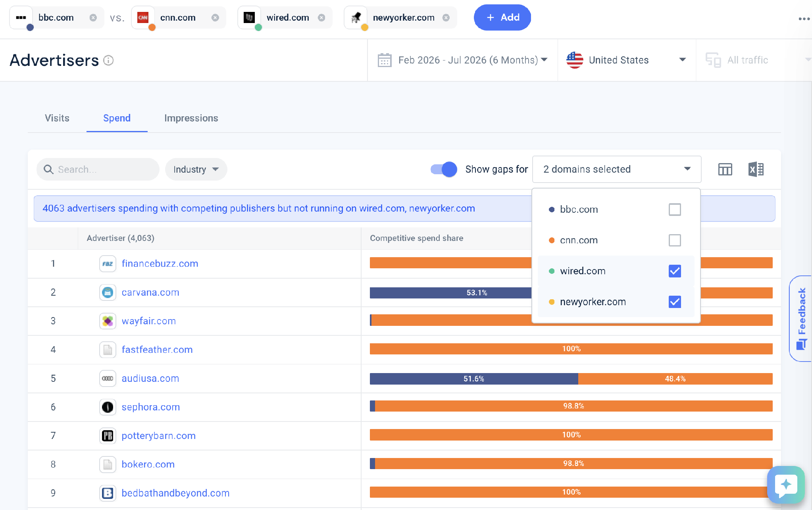This screenshot has height=510, width=812.
Task: Remove cnn.com from the comparison
Action: coord(216,17)
